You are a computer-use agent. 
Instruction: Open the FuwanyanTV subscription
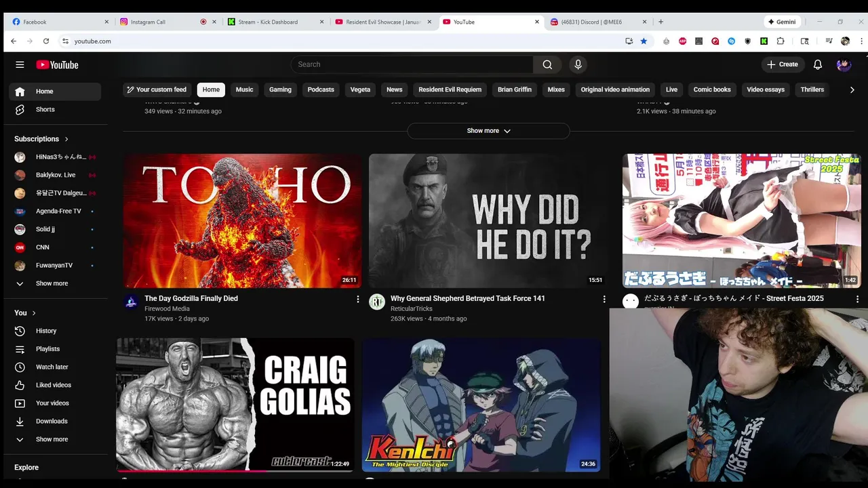click(x=56, y=266)
